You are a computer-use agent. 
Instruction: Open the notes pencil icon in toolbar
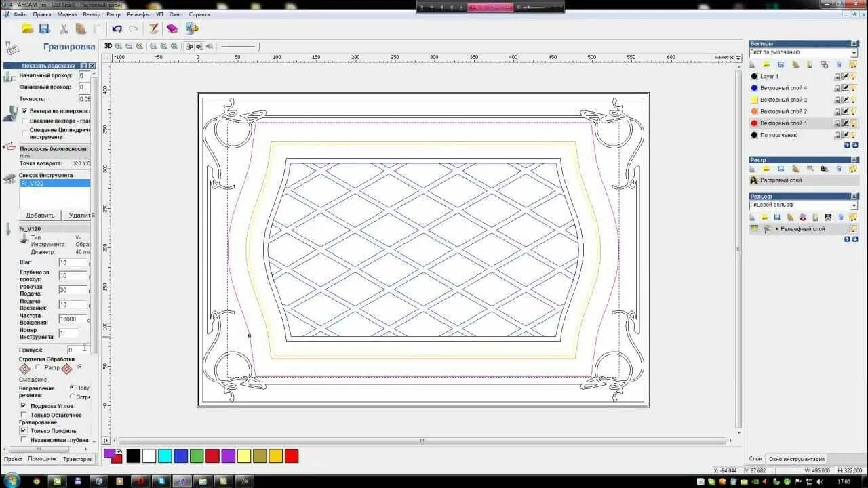pos(154,28)
